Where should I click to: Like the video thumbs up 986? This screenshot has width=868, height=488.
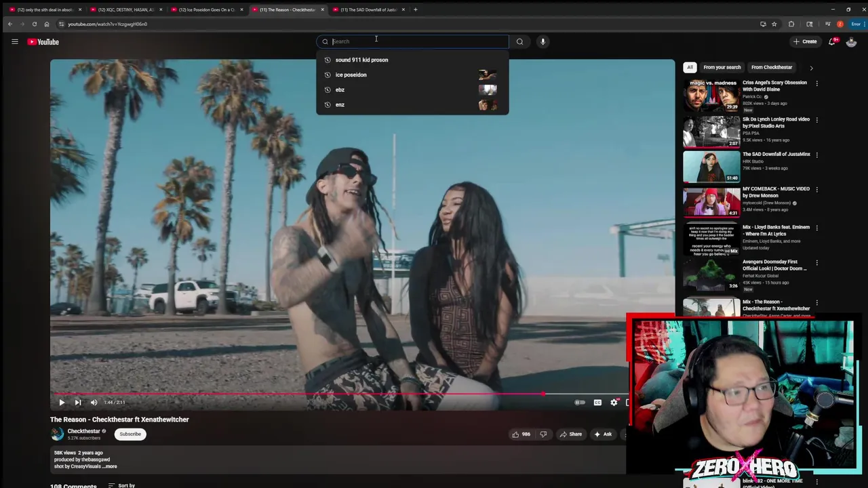point(521,434)
